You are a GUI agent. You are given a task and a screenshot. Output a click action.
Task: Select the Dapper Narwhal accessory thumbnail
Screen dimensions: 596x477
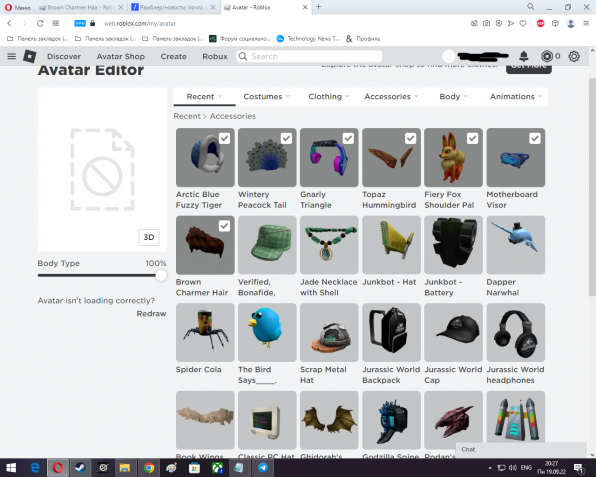click(x=516, y=245)
